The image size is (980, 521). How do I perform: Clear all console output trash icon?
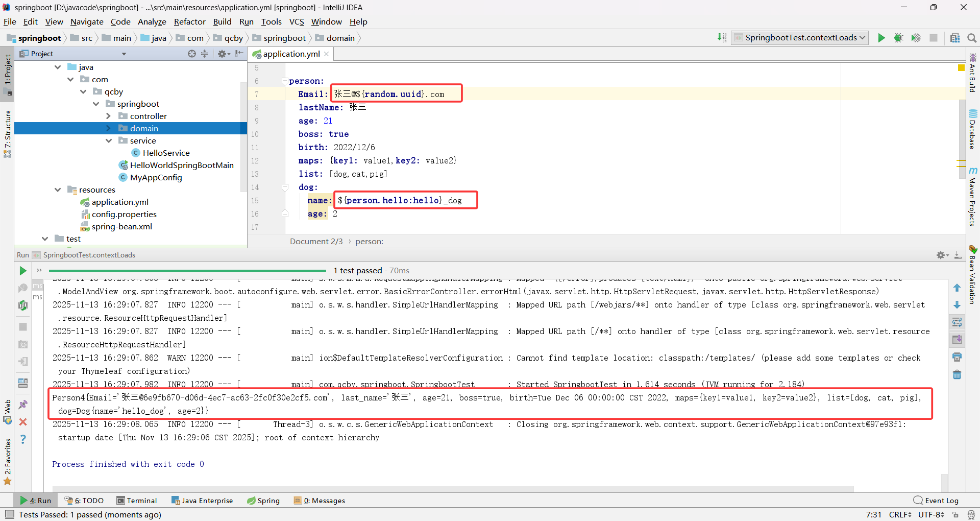click(957, 375)
